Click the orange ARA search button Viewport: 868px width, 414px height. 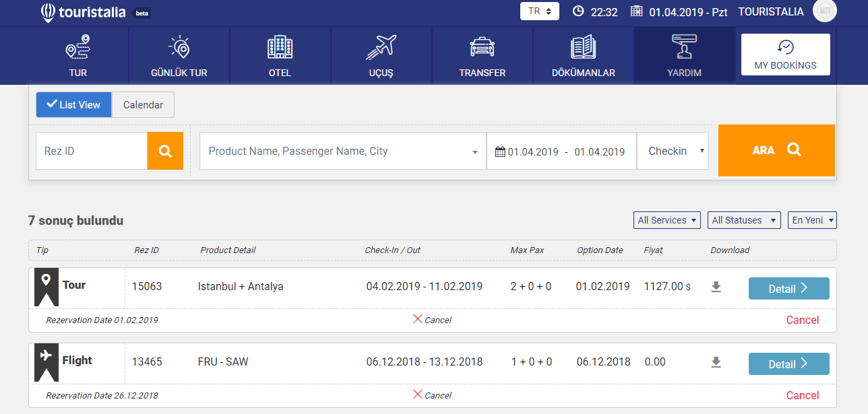[776, 150]
